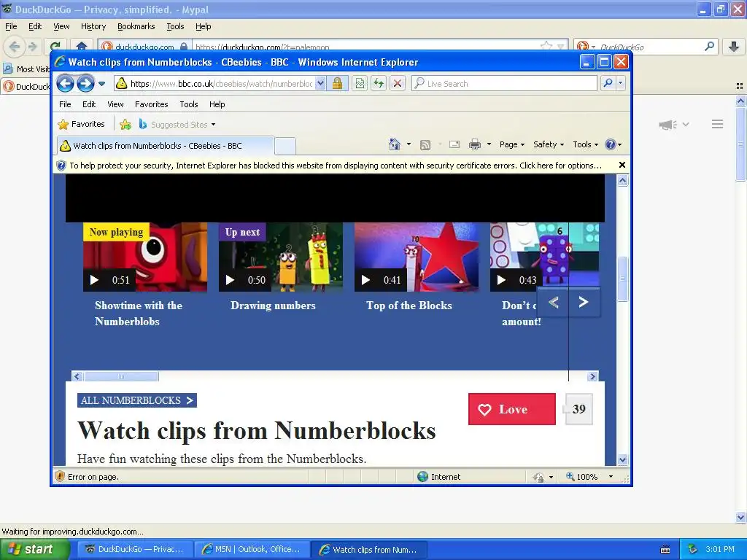Click the previous clips arrow on carousel

[x=553, y=303]
